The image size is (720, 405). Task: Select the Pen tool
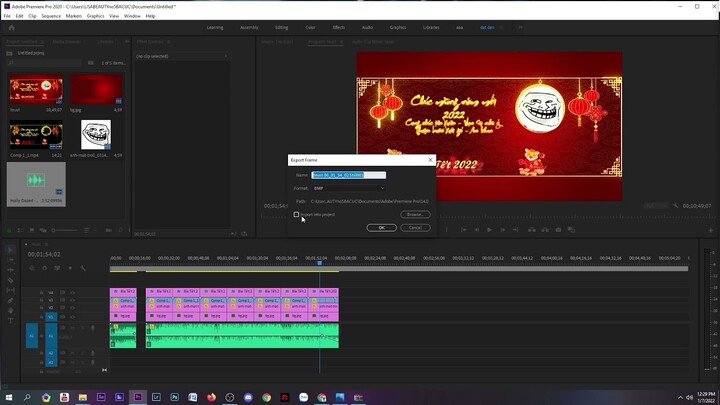[x=11, y=301]
